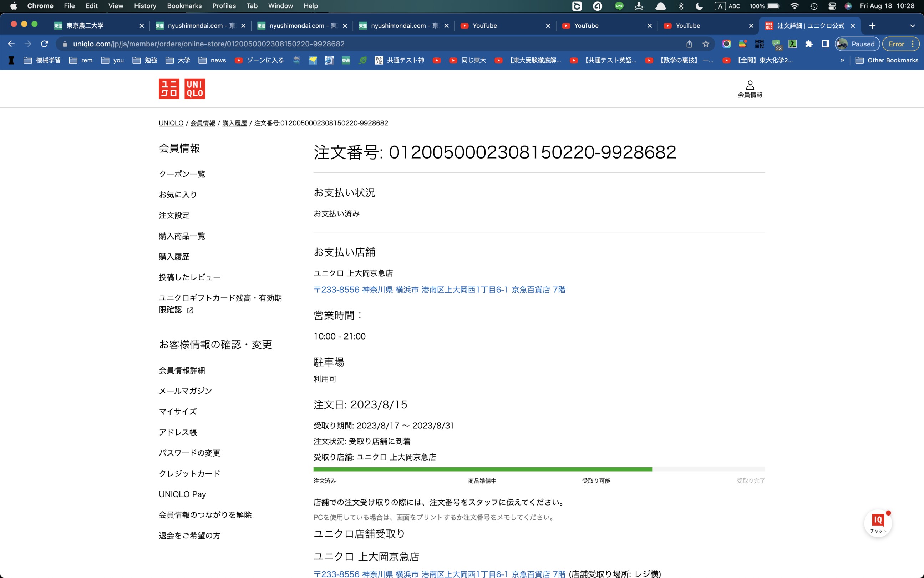
Task: Open the 会員情報 account icon in header
Action: [x=750, y=89]
